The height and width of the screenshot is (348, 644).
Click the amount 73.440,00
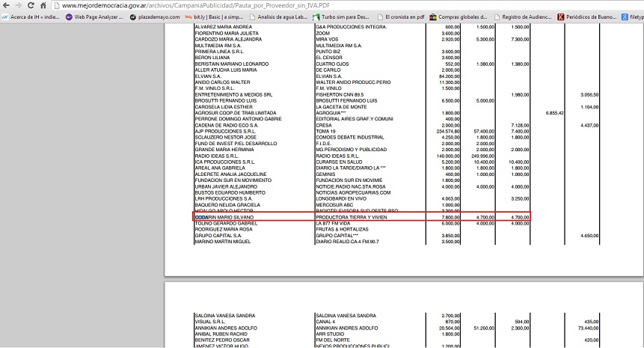click(x=588, y=329)
